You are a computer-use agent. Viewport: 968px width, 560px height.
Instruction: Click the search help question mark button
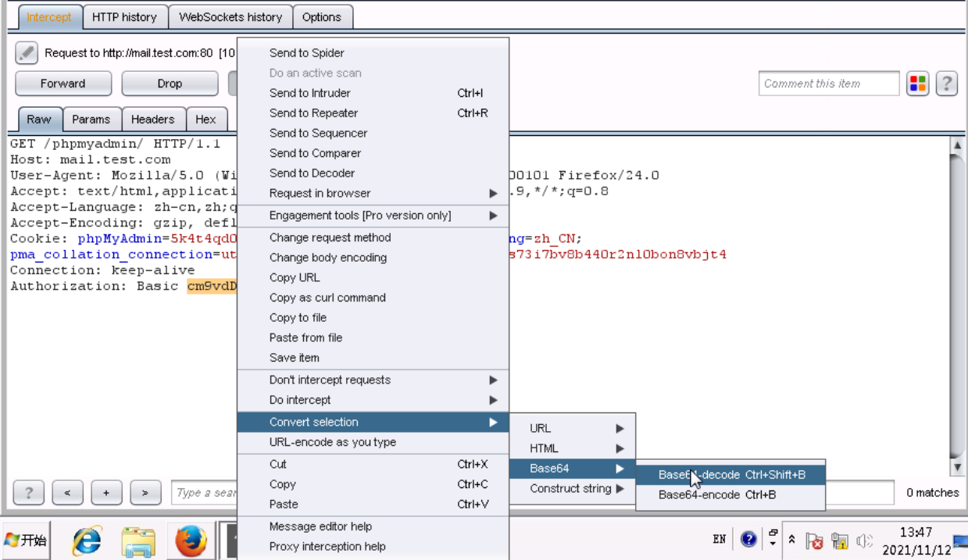click(x=29, y=493)
